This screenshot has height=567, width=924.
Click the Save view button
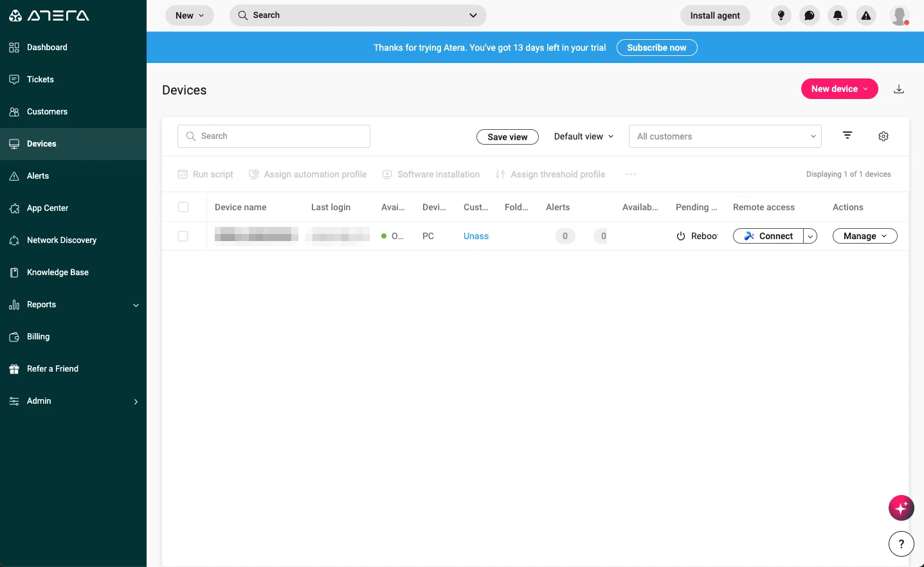[507, 137]
